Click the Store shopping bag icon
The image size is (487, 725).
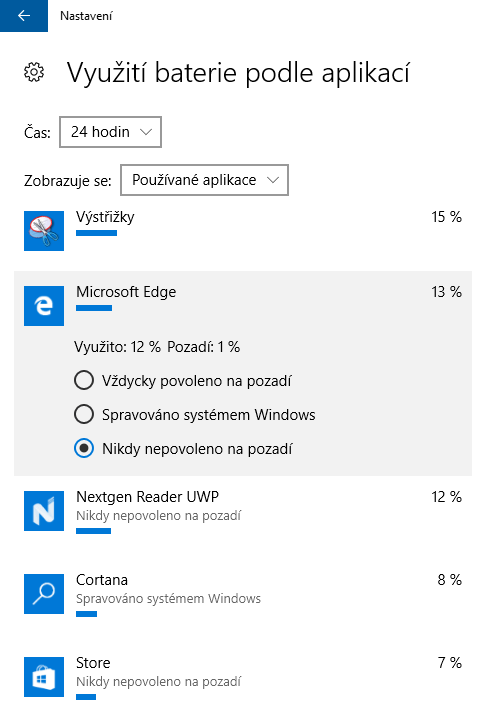pos(44,676)
